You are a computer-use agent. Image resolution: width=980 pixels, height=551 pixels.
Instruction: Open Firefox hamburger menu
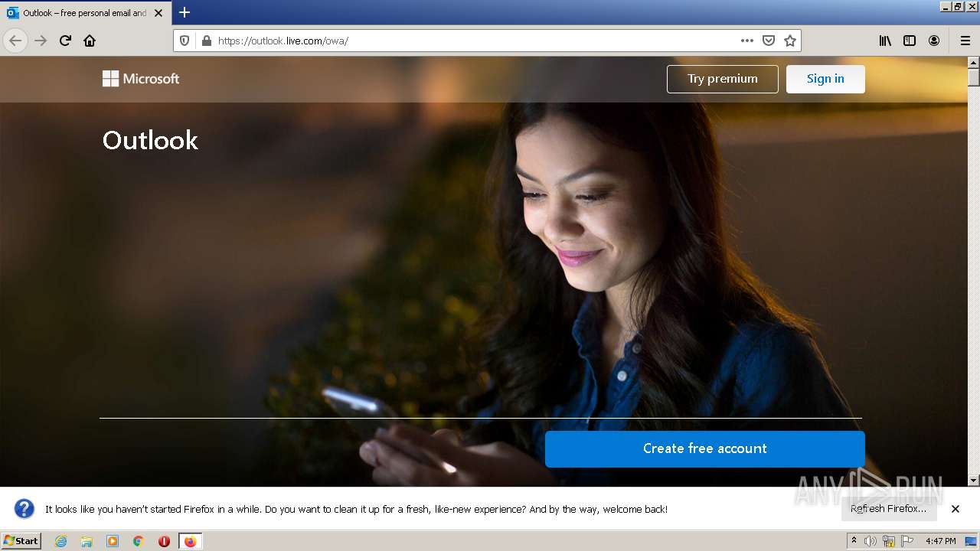(965, 41)
